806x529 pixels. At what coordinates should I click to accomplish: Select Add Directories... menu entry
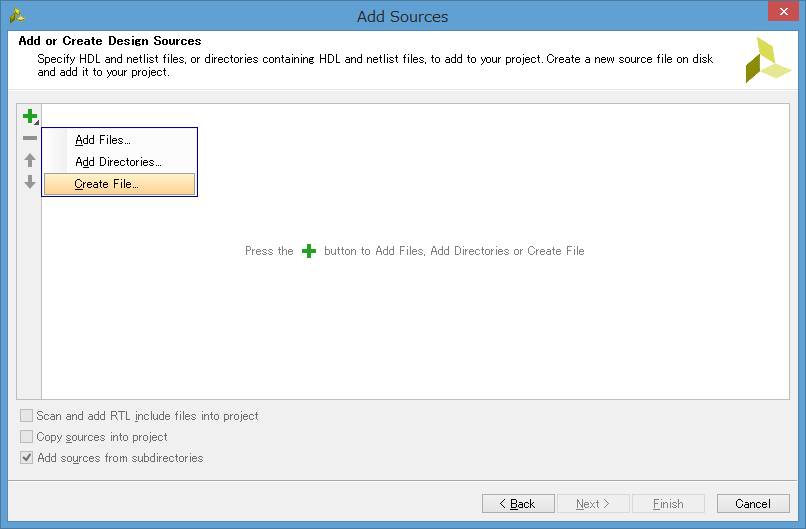(x=118, y=162)
